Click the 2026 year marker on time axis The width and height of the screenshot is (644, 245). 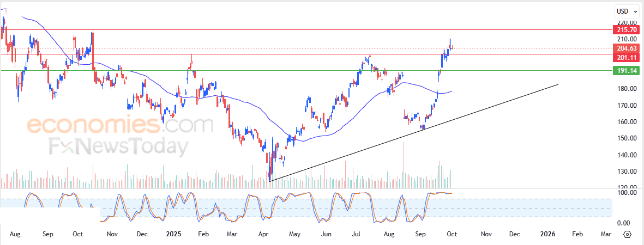(547, 234)
